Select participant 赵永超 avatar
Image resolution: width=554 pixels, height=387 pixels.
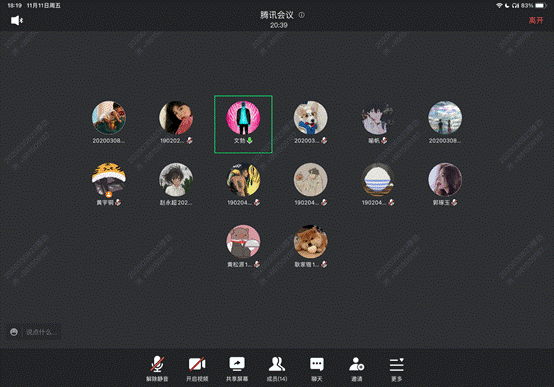point(176,180)
